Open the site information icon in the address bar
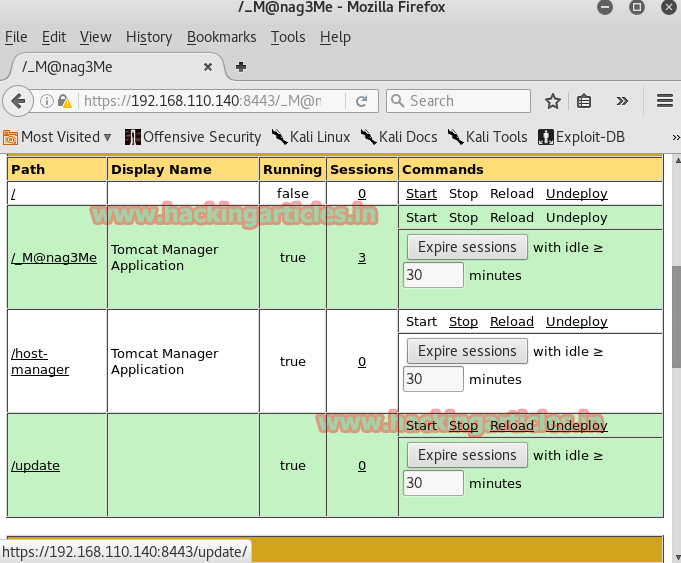Screen dimensions: 681x563 click(x=46, y=101)
